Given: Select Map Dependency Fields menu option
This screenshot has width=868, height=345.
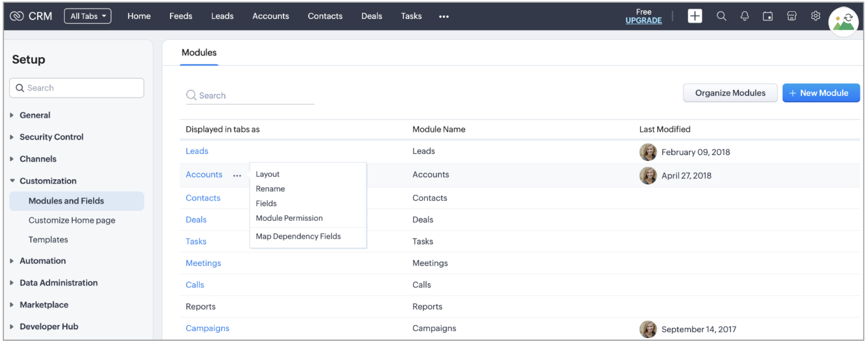Looking at the screenshot, I should [298, 236].
